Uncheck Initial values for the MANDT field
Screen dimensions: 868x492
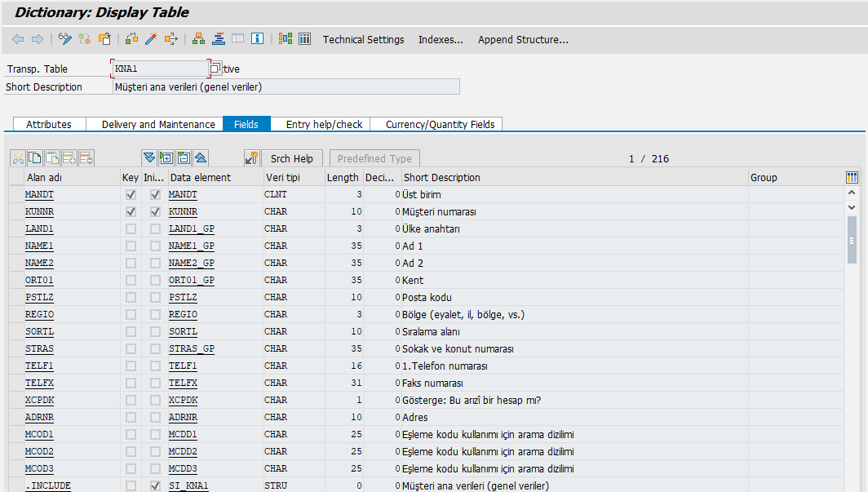(x=155, y=194)
